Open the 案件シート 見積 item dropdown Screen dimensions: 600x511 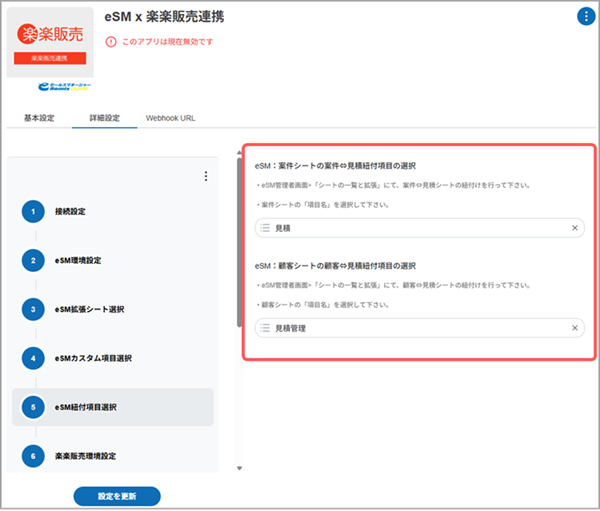click(420, 228)
